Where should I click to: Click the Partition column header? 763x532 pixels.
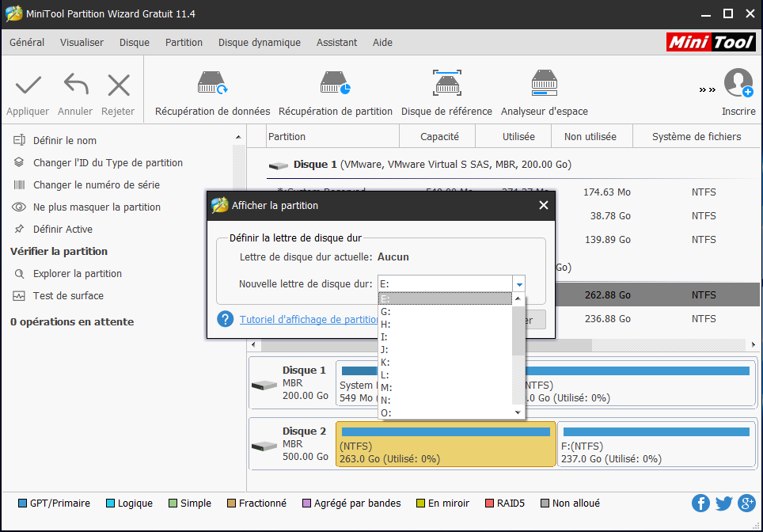333,137
